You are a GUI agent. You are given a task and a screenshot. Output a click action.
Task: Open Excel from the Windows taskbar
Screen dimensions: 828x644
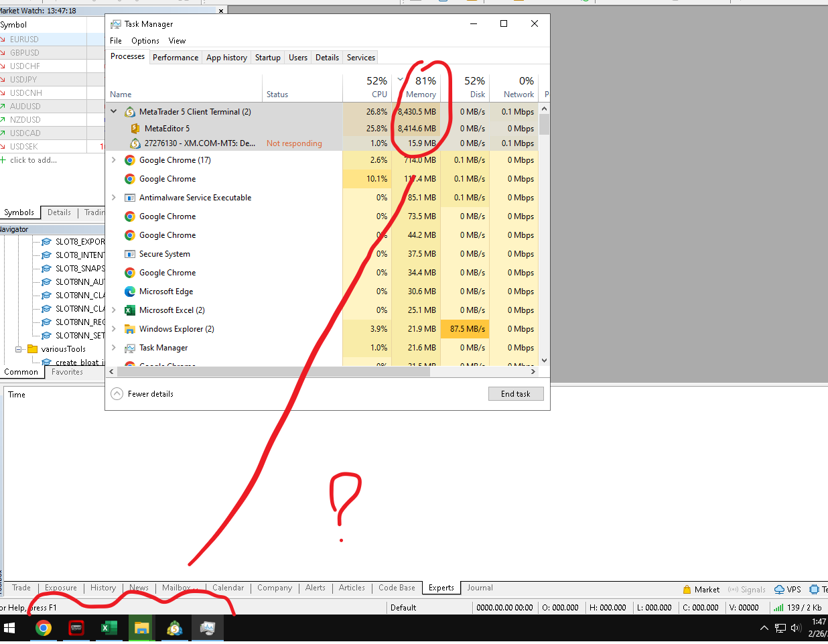coord(109,628)
